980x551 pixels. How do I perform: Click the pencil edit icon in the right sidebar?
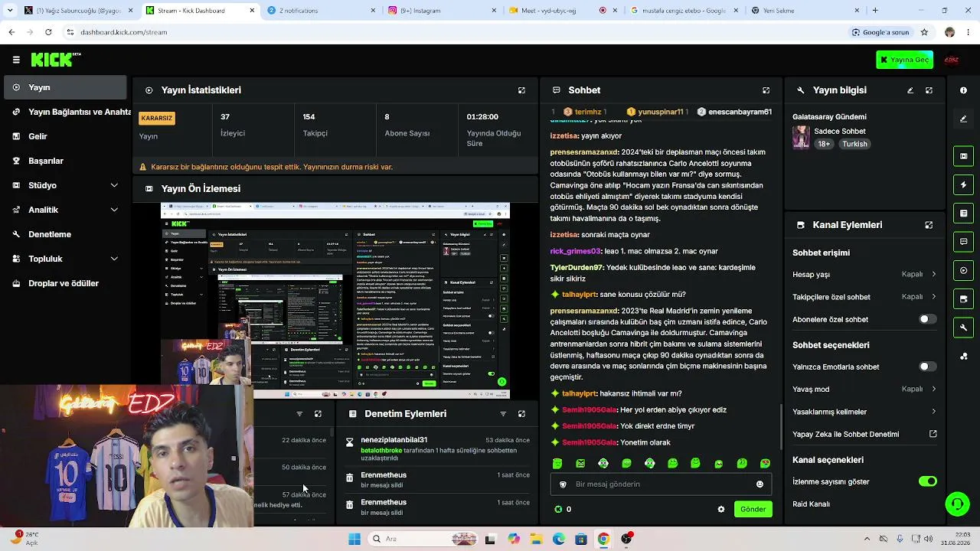[963, 119]
